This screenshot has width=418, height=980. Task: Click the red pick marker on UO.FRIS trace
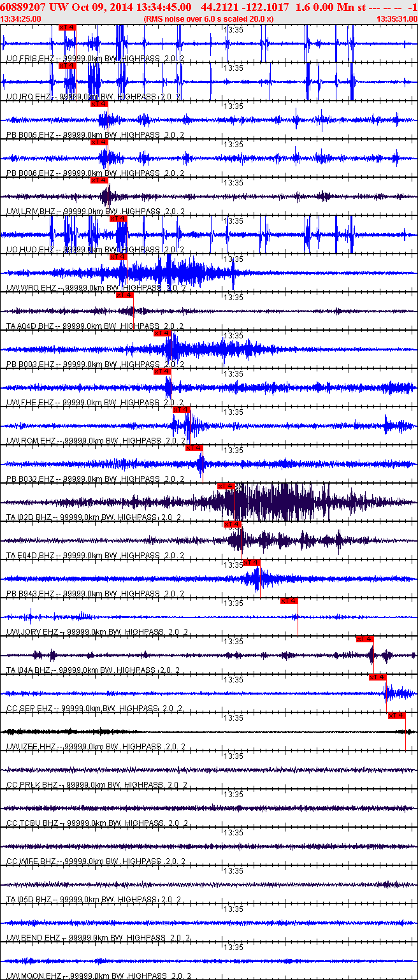(x=67, y=27)
